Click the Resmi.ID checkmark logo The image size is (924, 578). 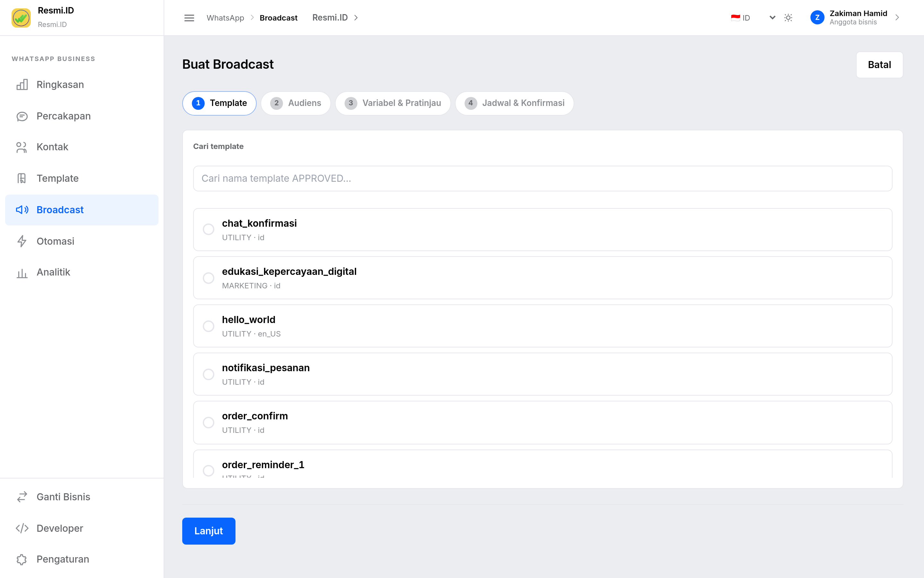21,18
